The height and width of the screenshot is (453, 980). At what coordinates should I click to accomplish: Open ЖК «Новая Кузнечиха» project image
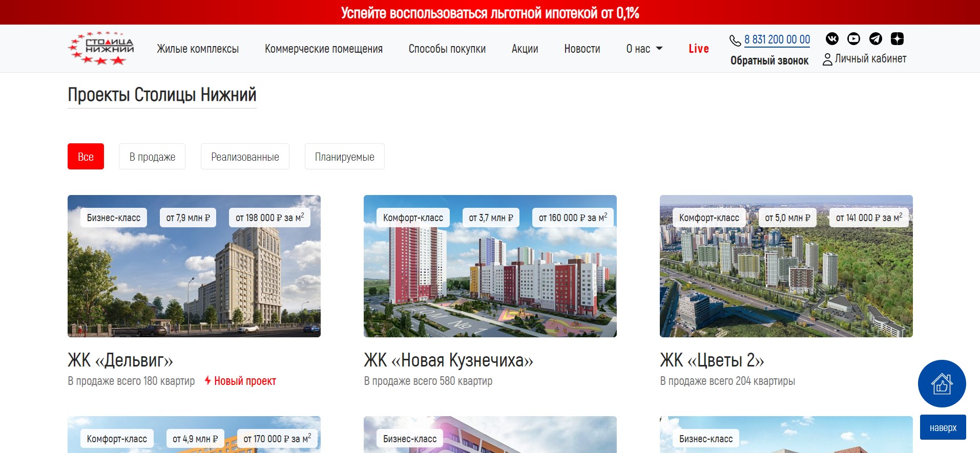coord(490,266)
